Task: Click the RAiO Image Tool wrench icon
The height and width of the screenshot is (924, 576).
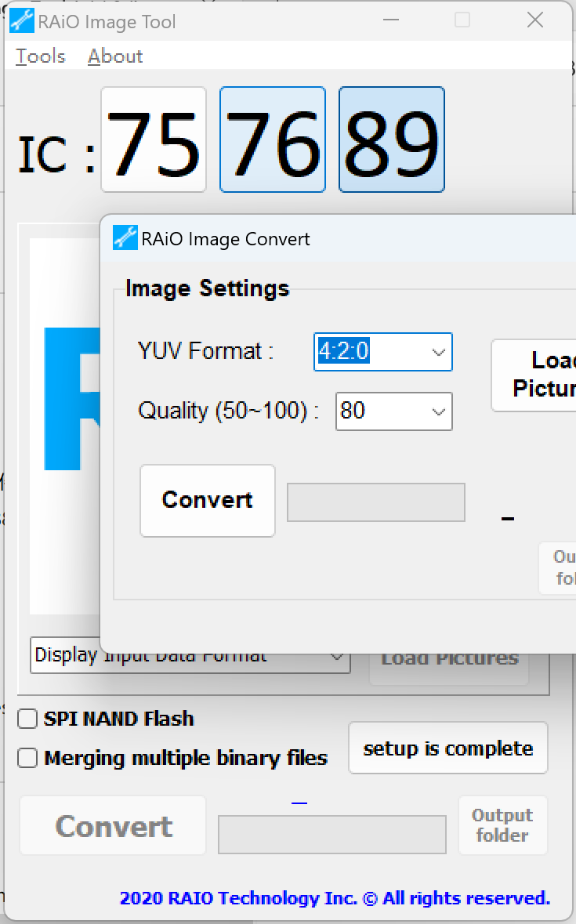Action: 22,21
